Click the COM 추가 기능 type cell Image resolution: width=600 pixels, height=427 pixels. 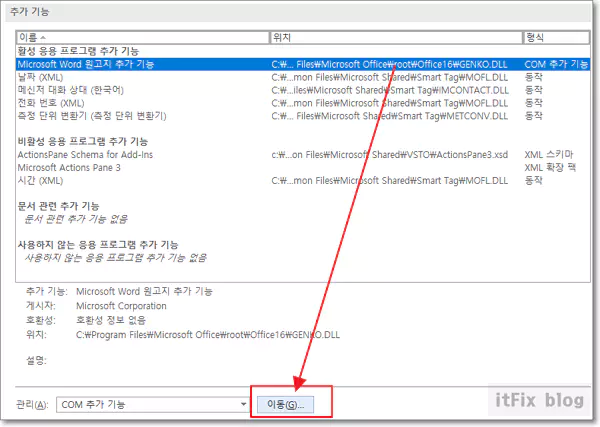pyautogui.click(x=556, y=64)
